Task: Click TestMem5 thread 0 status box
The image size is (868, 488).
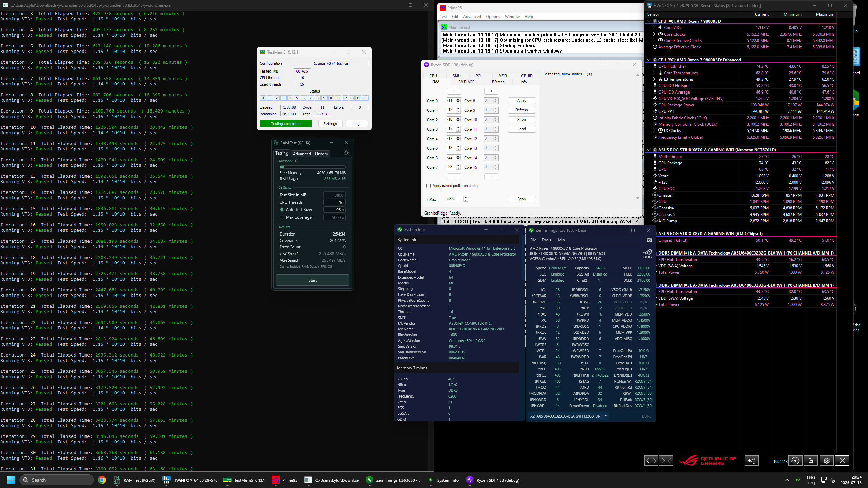Action: 263,98
